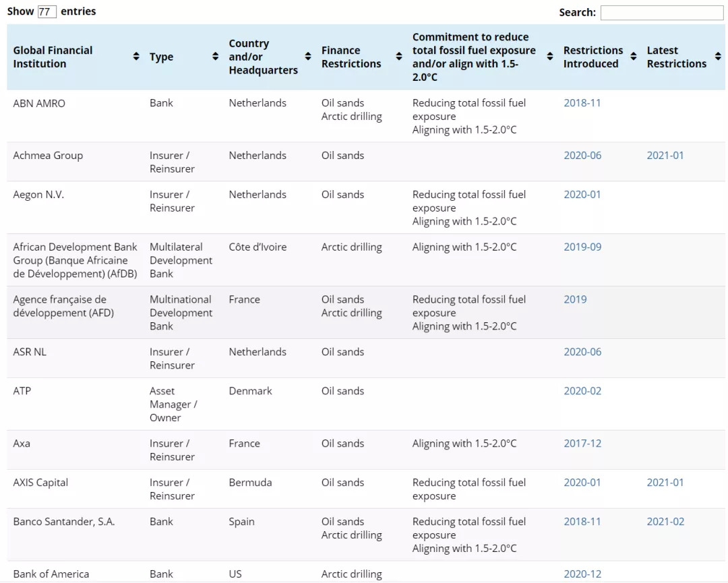This screenshot has height=583, width=728.
Task: Click ATP's Oil sands cell
Action: [x=342, y=391]
